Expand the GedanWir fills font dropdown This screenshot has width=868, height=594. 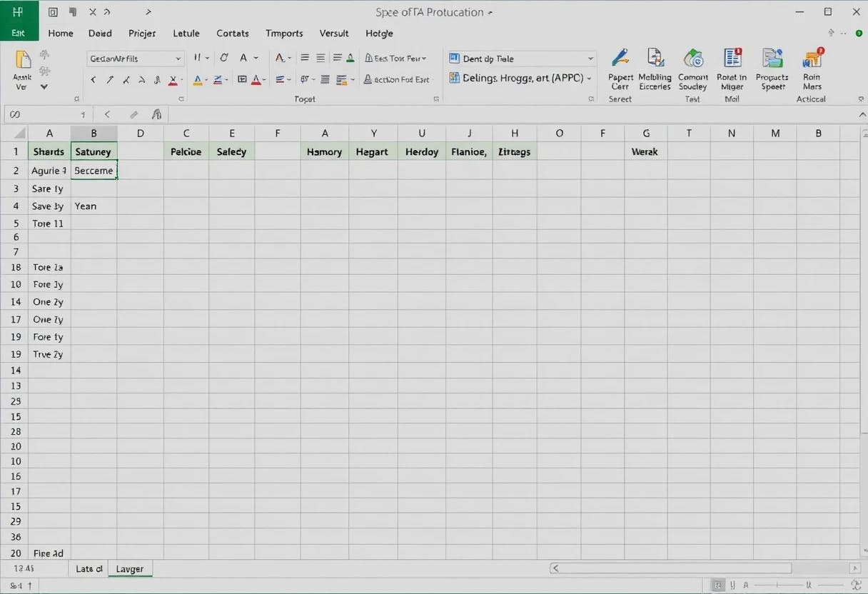[x=178, y=59]
